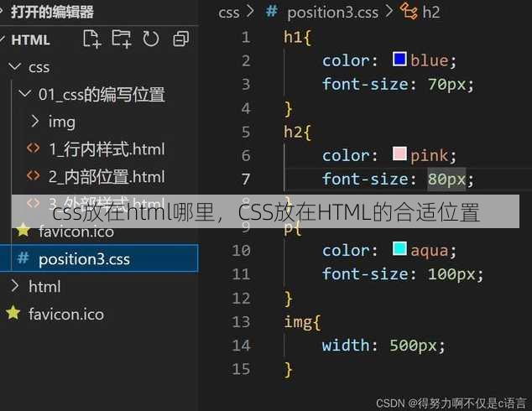Viewport: 532px width, 411px height.
Task: Select the html folder name
Action: click(44, 287)
